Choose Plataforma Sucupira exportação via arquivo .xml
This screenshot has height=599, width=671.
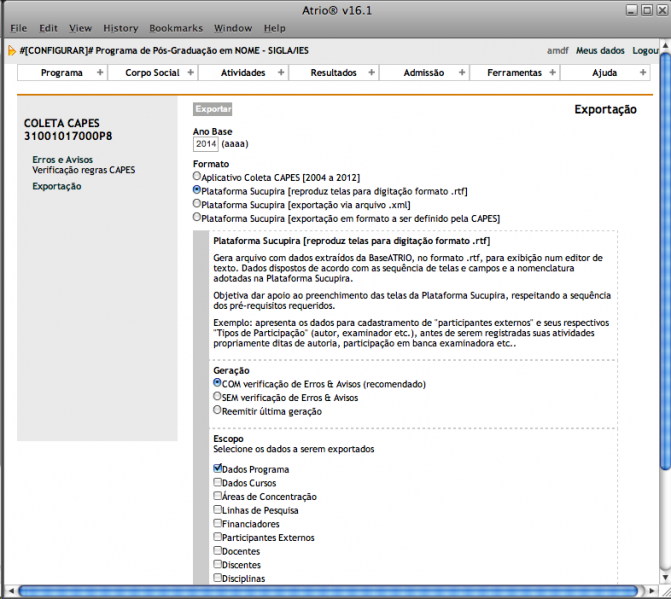197,203
